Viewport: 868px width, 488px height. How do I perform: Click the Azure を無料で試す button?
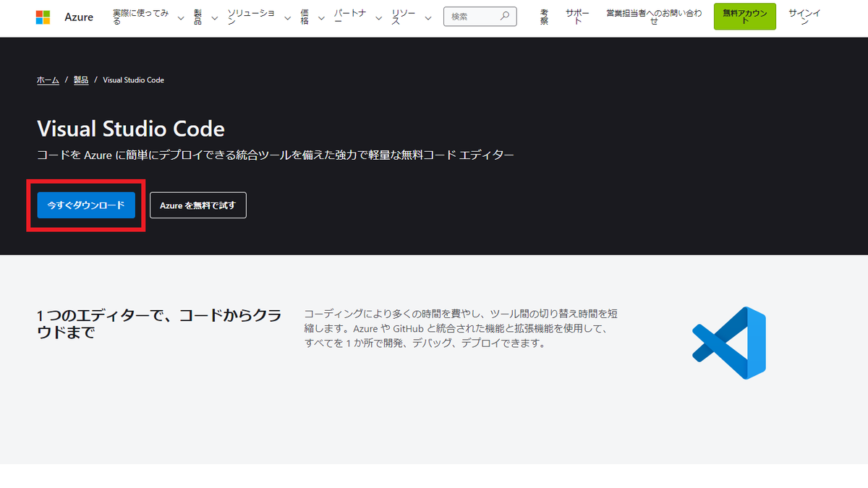pyautogui.click(x=197, y=205)
